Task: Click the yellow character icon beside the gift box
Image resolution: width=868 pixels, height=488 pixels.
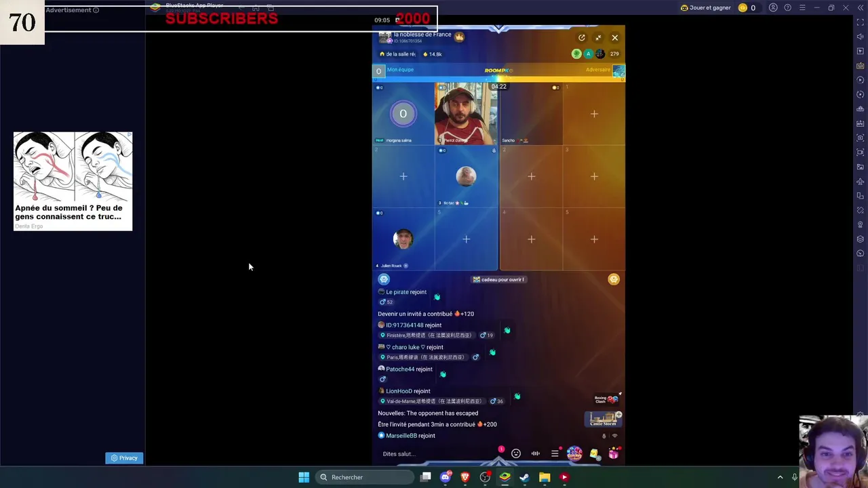Action: [594, 454]
